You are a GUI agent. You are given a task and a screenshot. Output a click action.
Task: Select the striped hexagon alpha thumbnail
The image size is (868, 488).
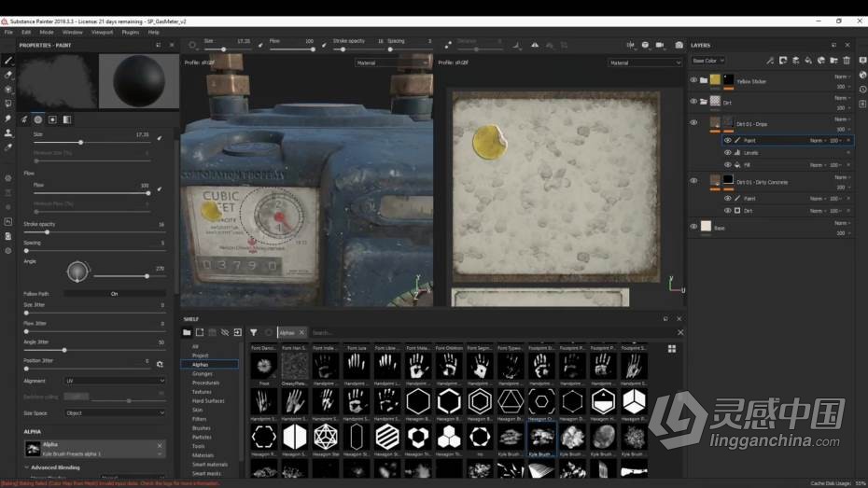click(x=387, y=437)
